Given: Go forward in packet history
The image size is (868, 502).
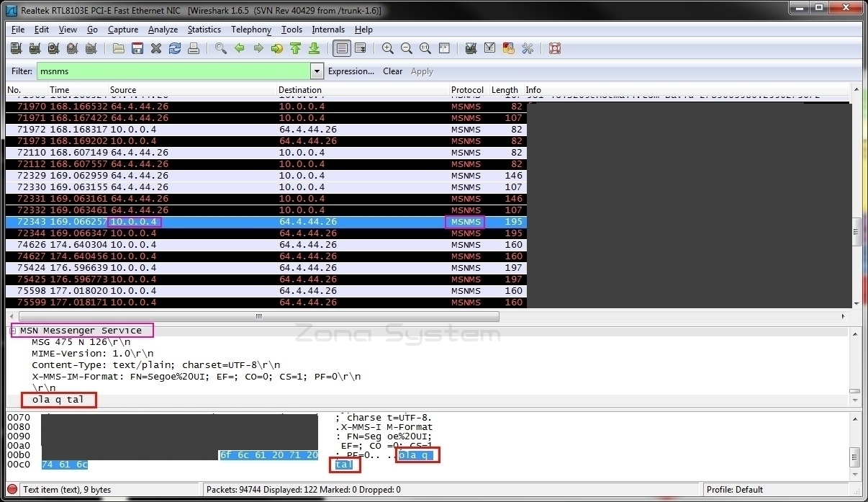Looking at the screenshot, I should point(258,48).
